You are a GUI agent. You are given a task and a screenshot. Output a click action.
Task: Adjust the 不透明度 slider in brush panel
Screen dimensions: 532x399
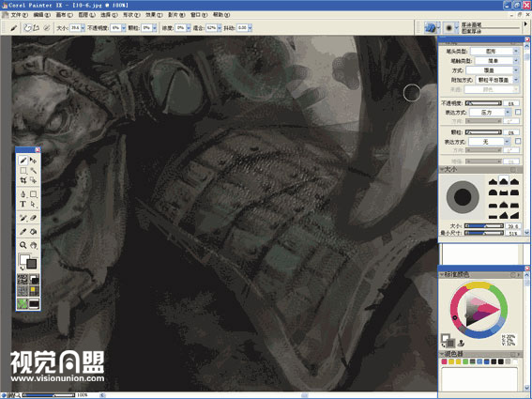pyautogui.click(x=483, y=103)
